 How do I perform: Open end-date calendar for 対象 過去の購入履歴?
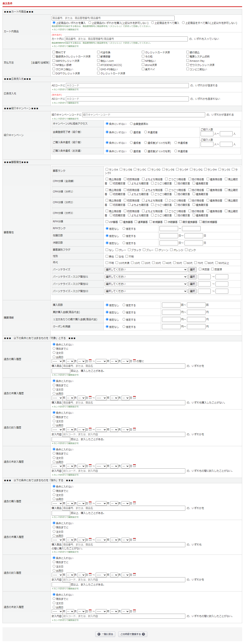coord(134,361)
